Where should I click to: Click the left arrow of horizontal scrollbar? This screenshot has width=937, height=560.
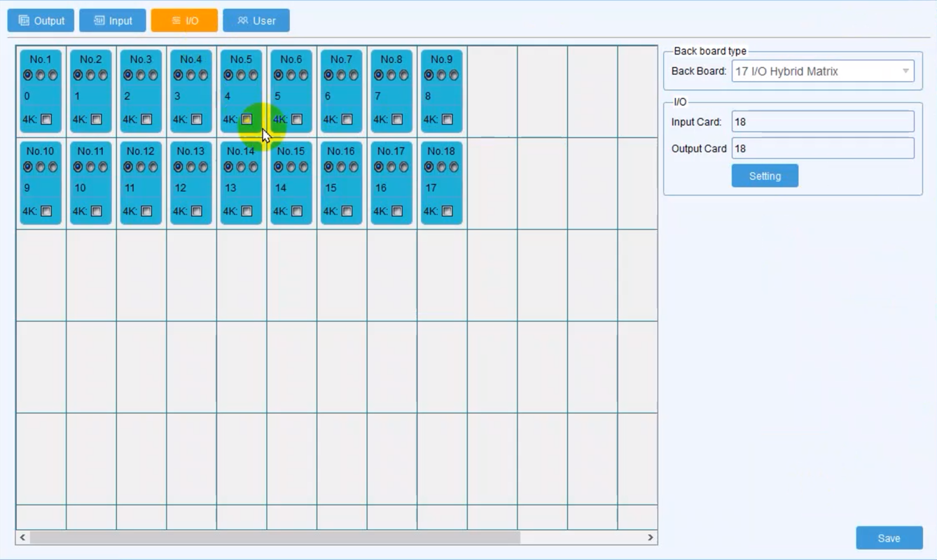[22, 538]
